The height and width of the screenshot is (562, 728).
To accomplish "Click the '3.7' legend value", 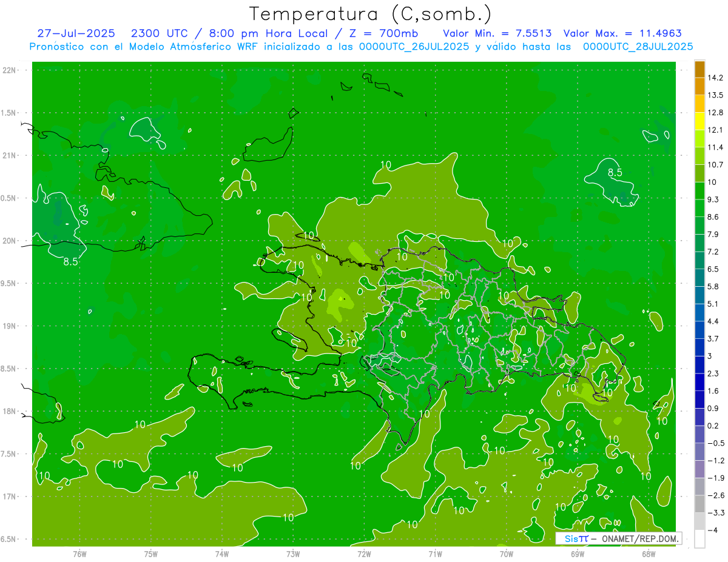I will [x=713, y=338].
